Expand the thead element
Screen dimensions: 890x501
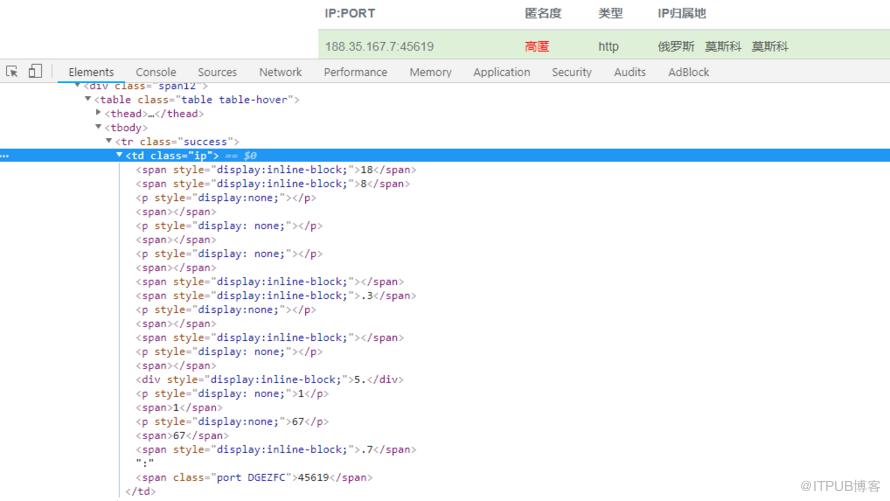point(99,113)
